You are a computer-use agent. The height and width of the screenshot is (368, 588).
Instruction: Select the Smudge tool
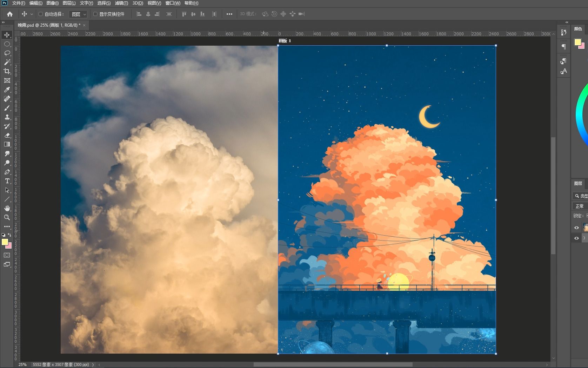pos(7,153)
